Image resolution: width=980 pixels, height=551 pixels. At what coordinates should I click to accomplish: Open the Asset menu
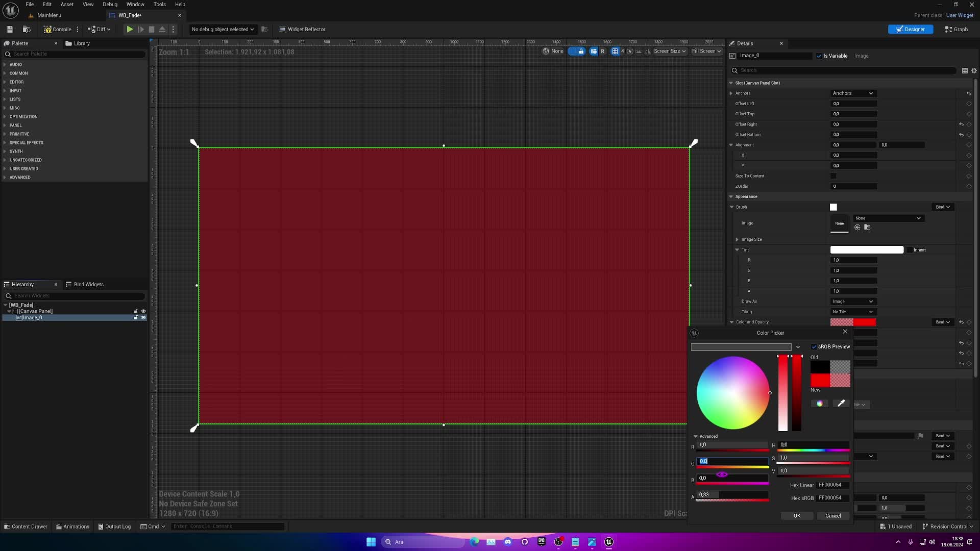pos(67,4)
